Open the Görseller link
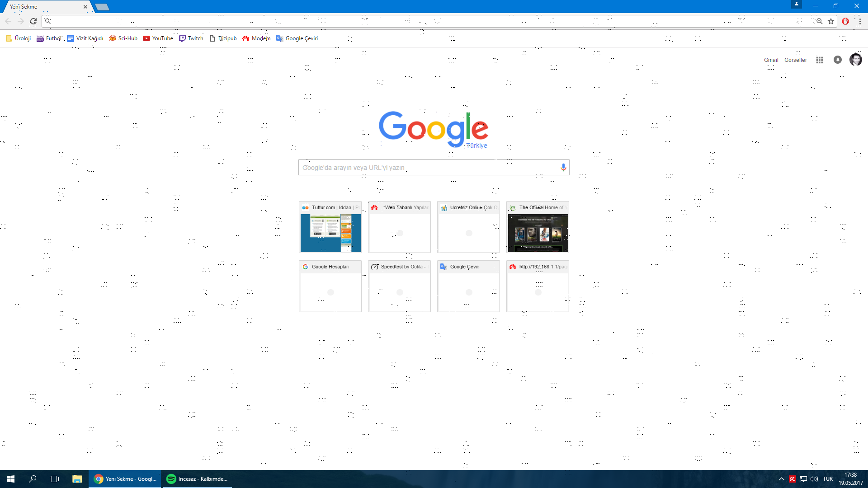Image resolution: width=868 pixels, height=488 pixels. 796,60
